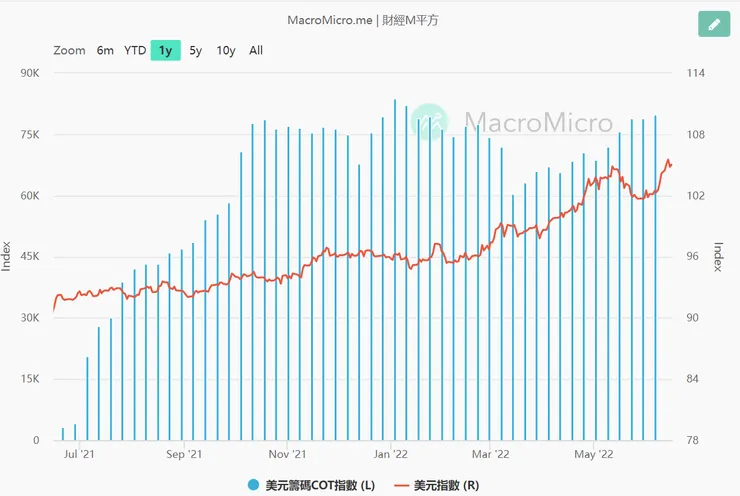
Task: Click the Mar '22 x-axis label
Action: [490, 454]
